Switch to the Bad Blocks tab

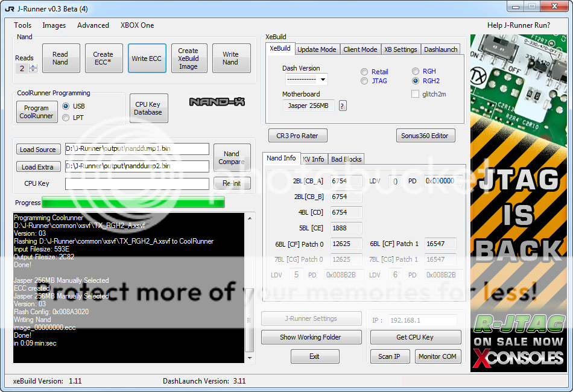pyautogui.click(x=346, y=159)
